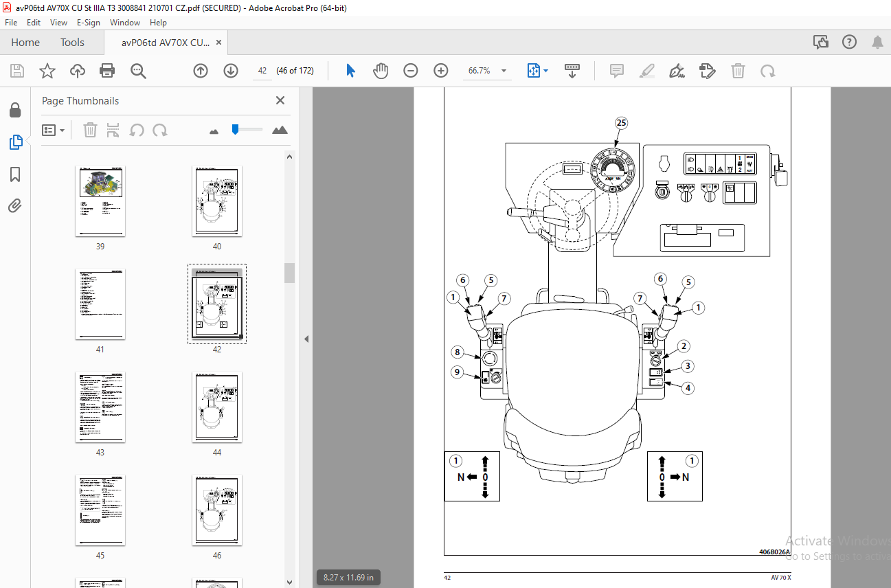
Task: Select page 45 thumbnail
Action: 100,510
